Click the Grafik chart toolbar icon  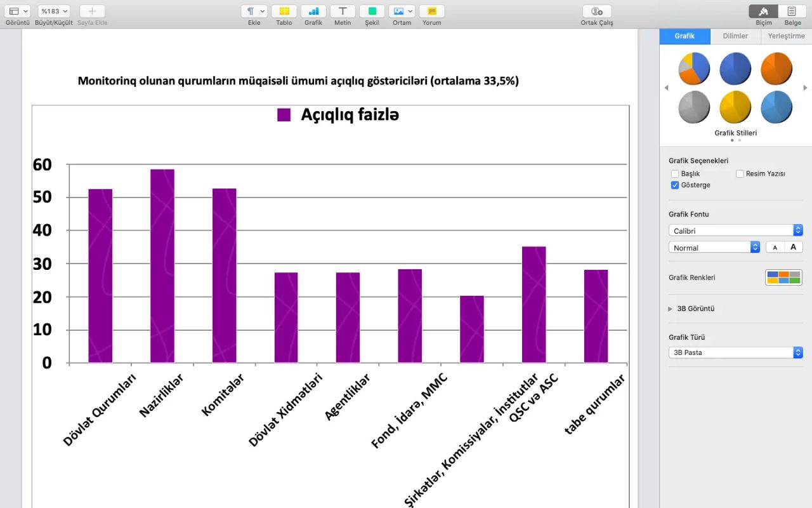pos(313,11)
